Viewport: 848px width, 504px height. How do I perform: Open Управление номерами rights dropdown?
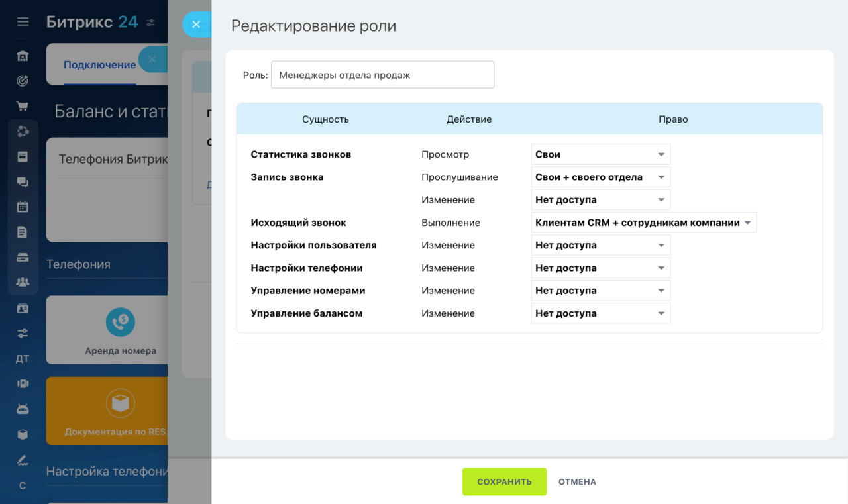tap(601, 291)
